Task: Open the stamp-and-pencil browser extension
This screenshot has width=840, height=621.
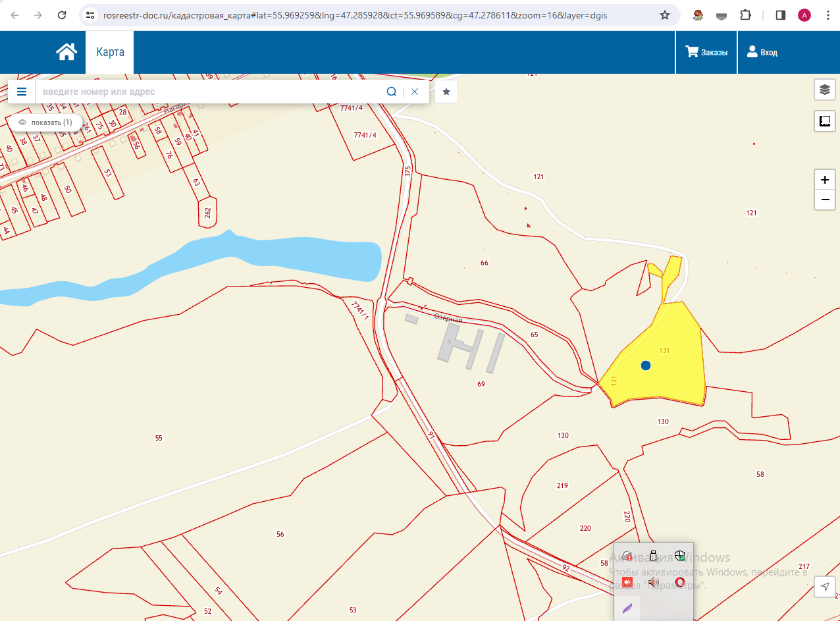Action: [x=698, y=15]
